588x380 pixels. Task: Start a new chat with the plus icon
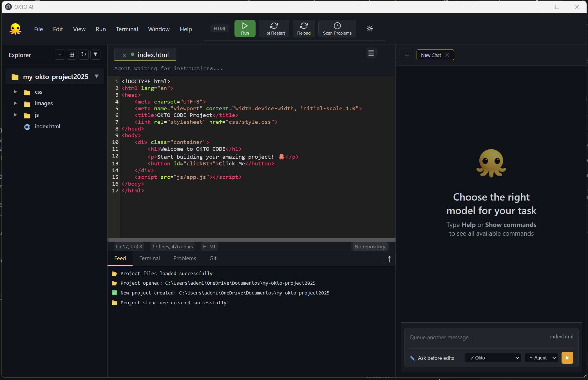407,55
